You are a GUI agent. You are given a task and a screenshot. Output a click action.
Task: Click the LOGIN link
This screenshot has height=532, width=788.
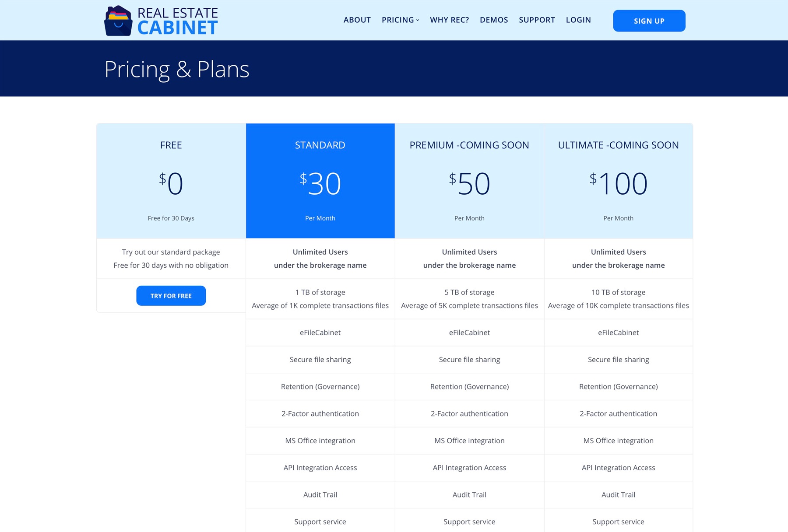(x=578, y=20)
